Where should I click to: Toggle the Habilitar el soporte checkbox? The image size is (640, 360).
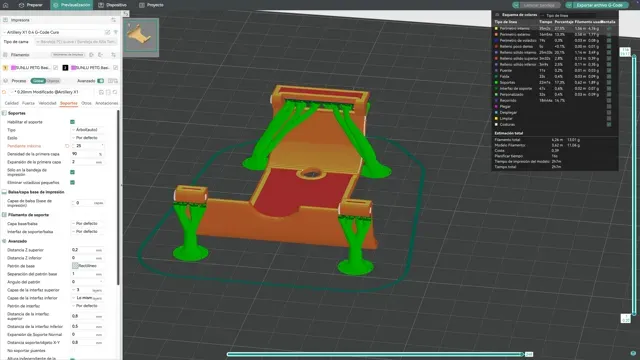[72, 122]
